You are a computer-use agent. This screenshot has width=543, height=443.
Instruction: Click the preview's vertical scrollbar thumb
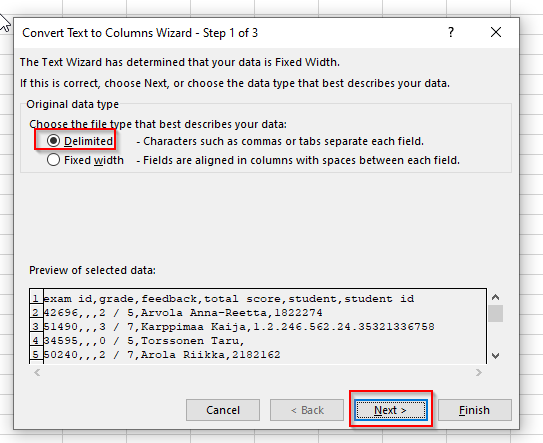pos(496,313)
